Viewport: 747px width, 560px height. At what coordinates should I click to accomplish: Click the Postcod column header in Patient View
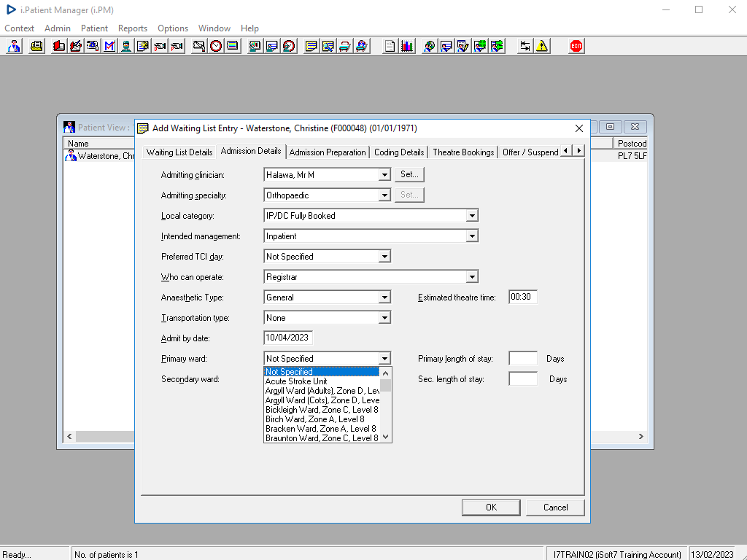point(630,144)
